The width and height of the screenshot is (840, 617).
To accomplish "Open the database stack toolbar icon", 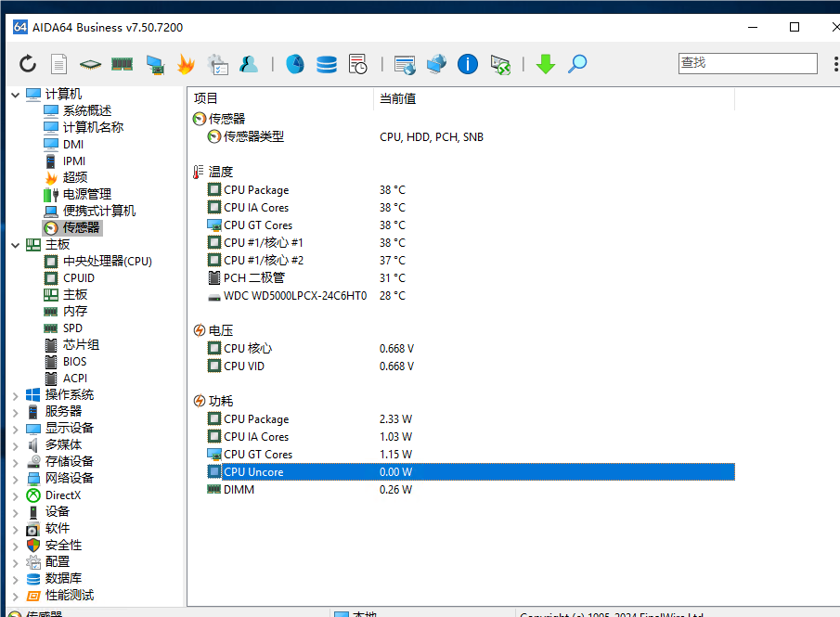I will point(327,64).
